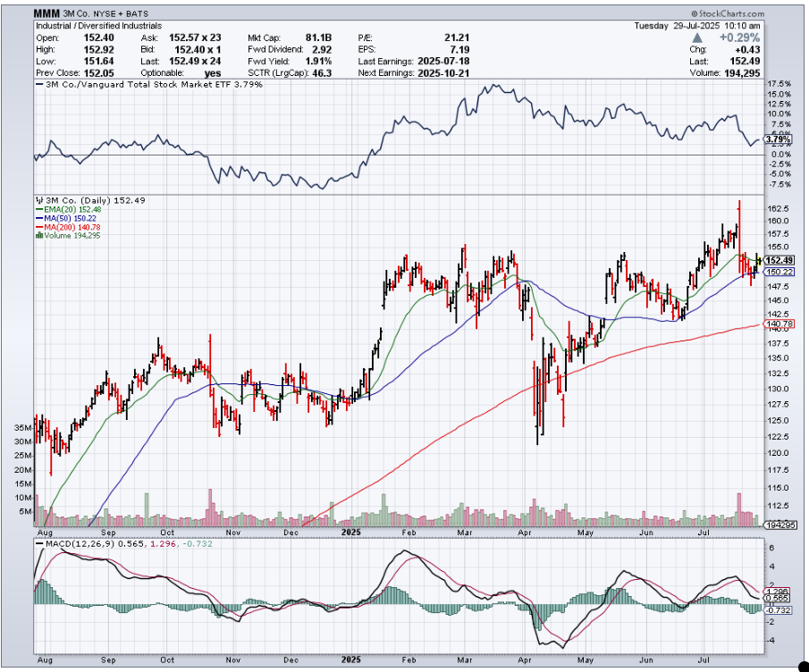Click the Optionable value yes

(x=213, y=73)
